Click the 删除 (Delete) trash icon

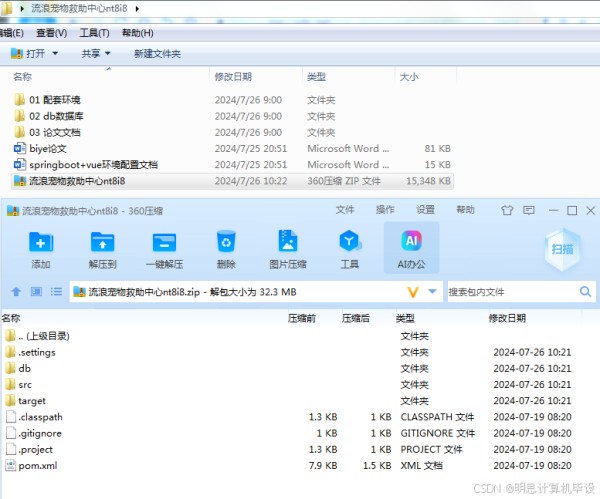(226, 241)
